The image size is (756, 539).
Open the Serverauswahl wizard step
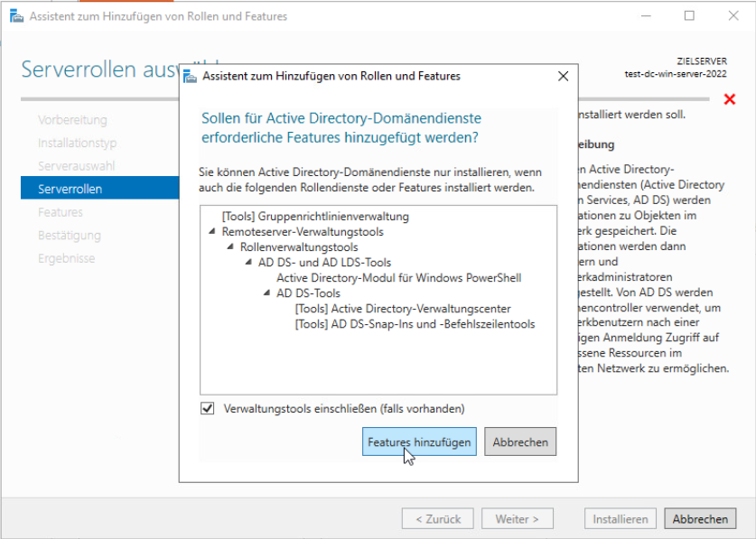(76, 166)
